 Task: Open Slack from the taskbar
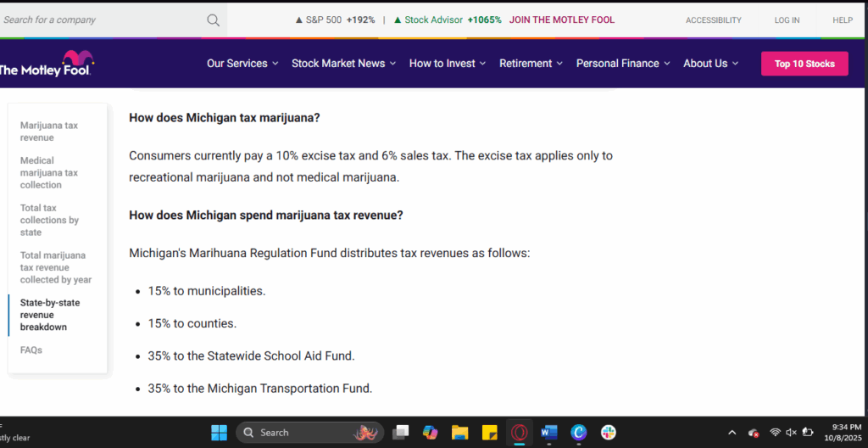(609, 433)
